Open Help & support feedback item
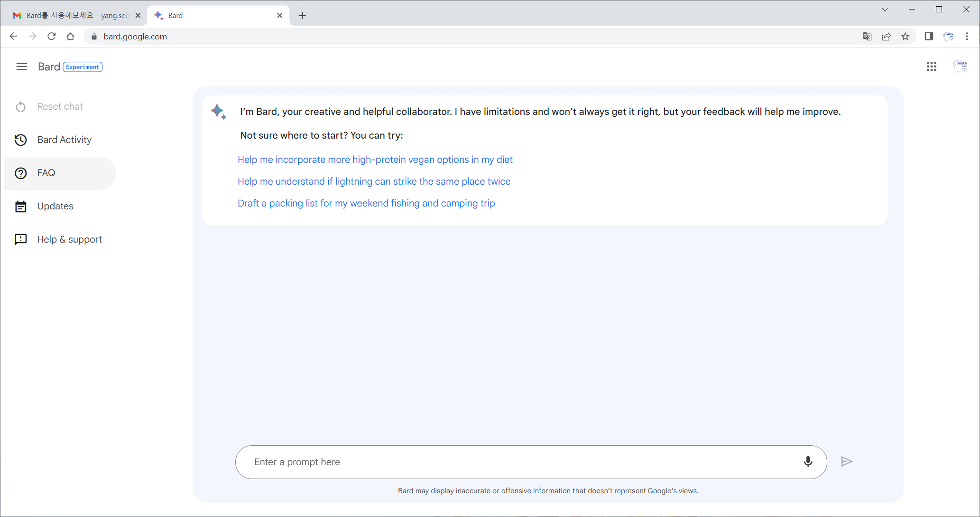The height and width of the screenshot is (517, 980). tap(69, 239)
